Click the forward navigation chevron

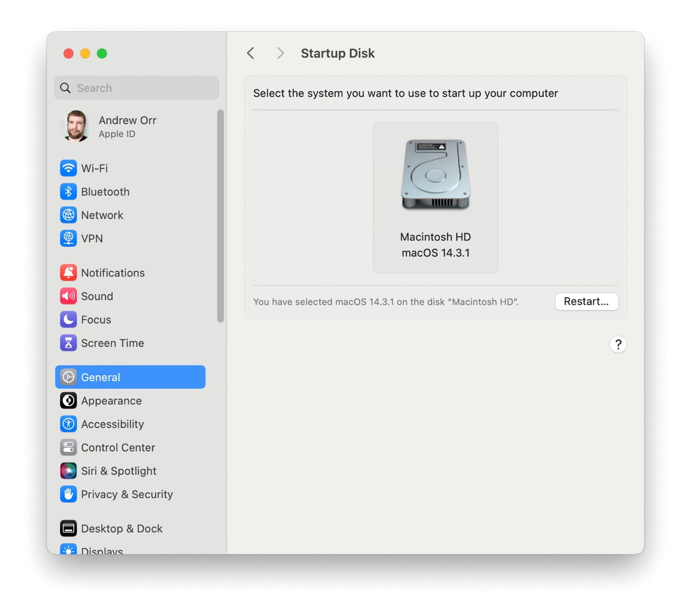(280, 53)
